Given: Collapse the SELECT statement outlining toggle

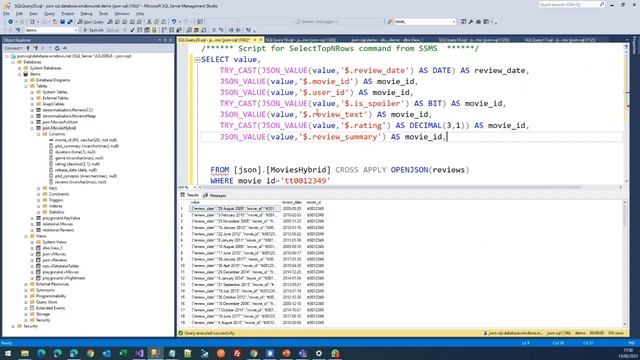Looking at the screenshot, I should 197,60.
